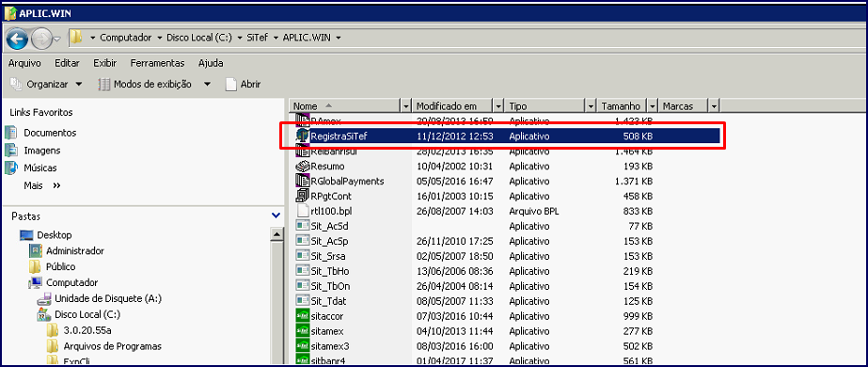
Task: Click the Forward navigation arrow
Action: point(41,39)
